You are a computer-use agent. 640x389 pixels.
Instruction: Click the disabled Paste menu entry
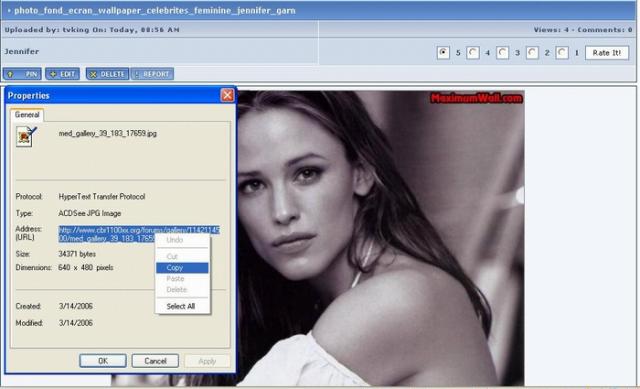(182, 279)
